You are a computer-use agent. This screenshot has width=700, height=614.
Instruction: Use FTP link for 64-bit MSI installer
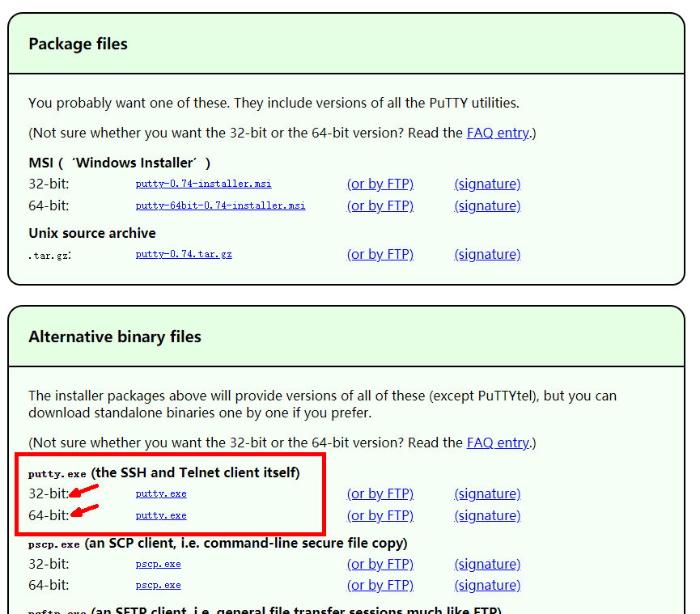[380, 205]
